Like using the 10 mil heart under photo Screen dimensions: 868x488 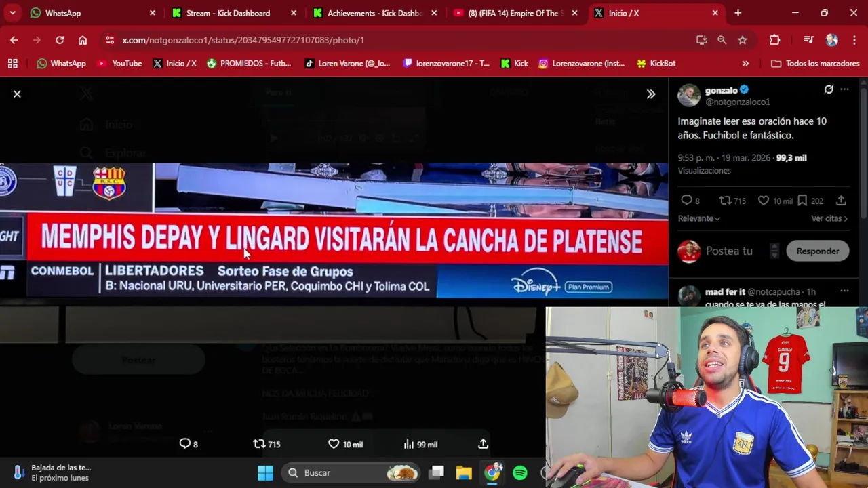tap(345, 444)
